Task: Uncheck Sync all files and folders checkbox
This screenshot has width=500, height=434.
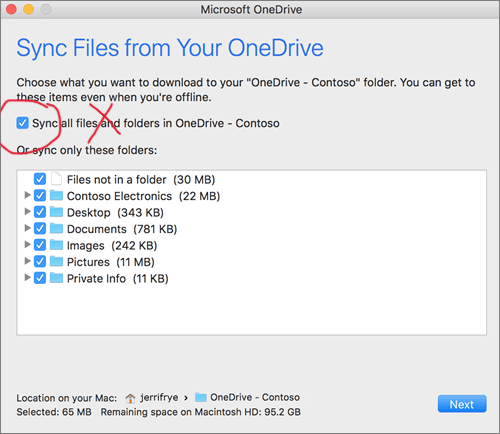Action: click(x=23, y=123)
